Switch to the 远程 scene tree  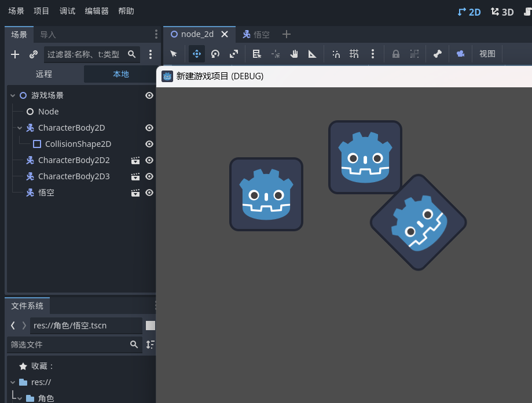point(44,74)
